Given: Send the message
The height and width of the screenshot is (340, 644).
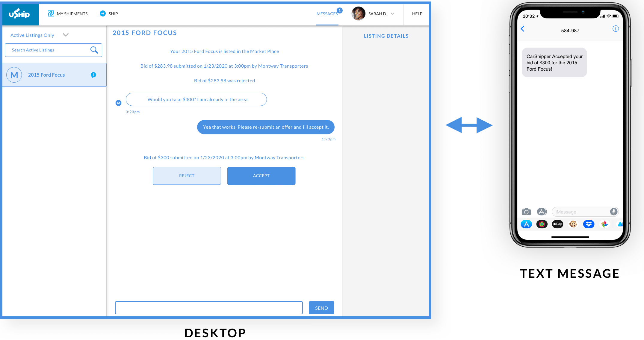Looking at the screenshot, I should click(x=321, y=308).
